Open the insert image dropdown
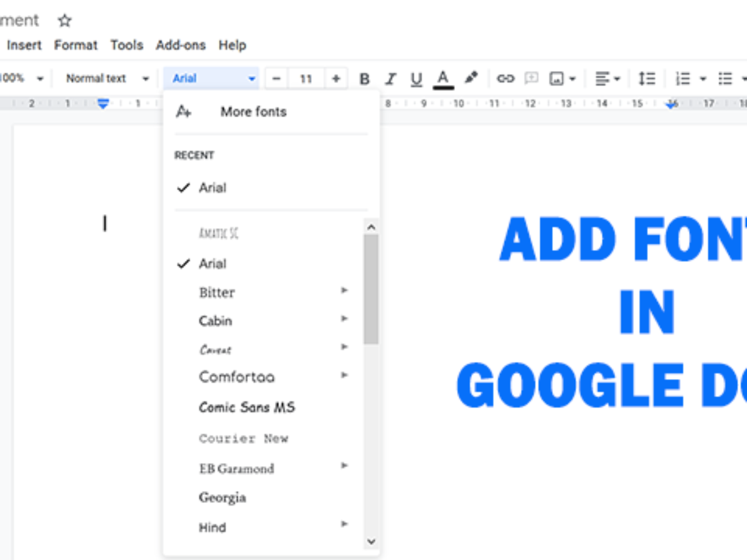This screenshot has width=747, height=560. 562,79
